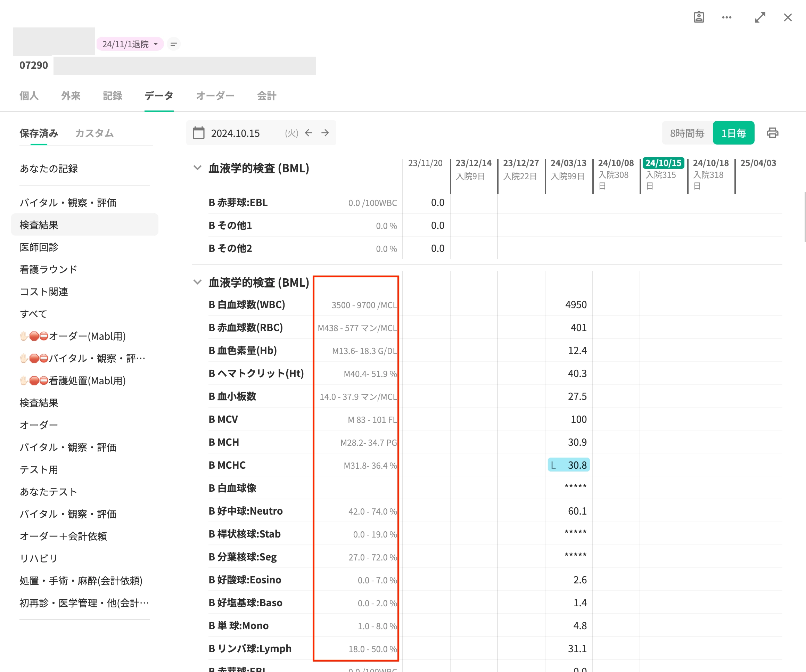
Task: Open オーダー(Mabl用) sidebar item
Action: 73,336
